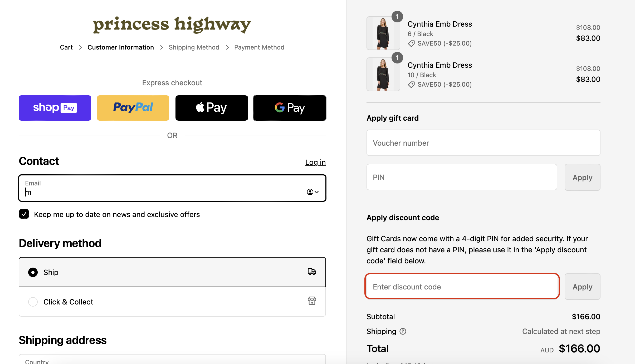Viewport: 635px width, 364px height.
Task: Open the Shipping help question mark icon
Action: pyautogui.click(x=403, y=331)
